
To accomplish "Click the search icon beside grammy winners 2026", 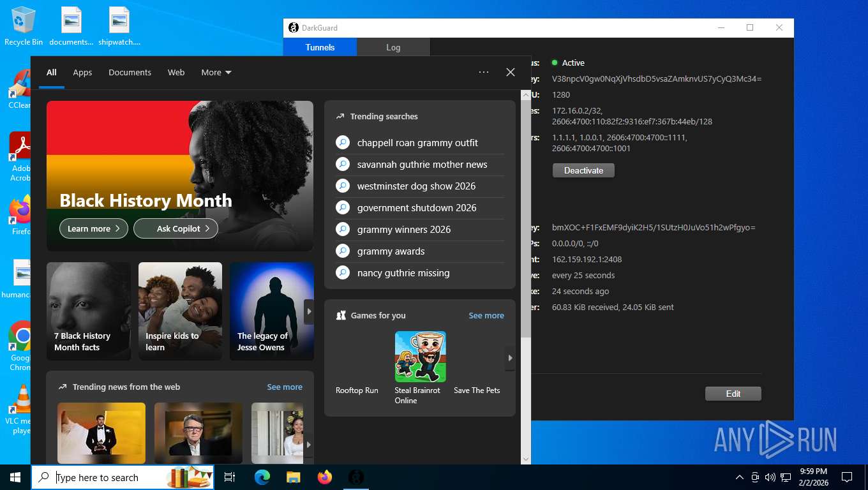I will (343, 230).
